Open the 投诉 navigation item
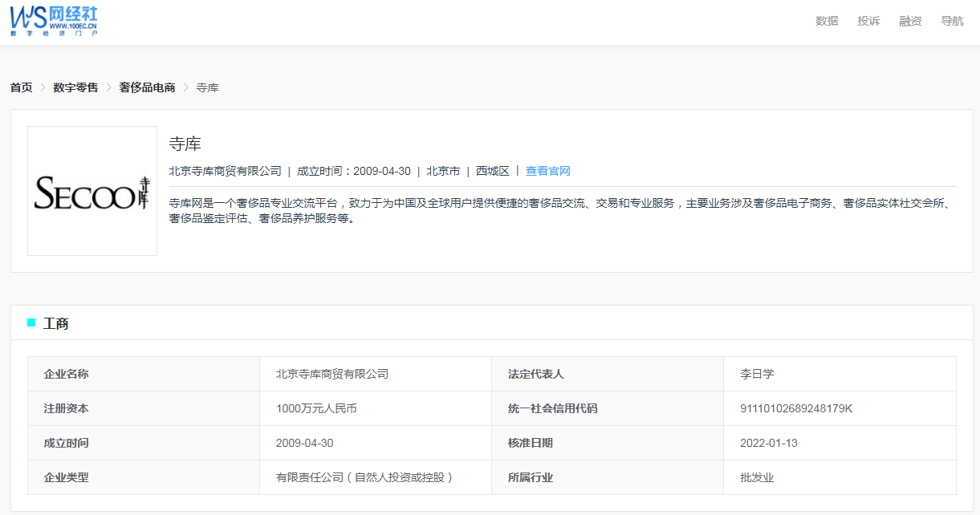Screen dimensions: 980x515 click(868, 21)
